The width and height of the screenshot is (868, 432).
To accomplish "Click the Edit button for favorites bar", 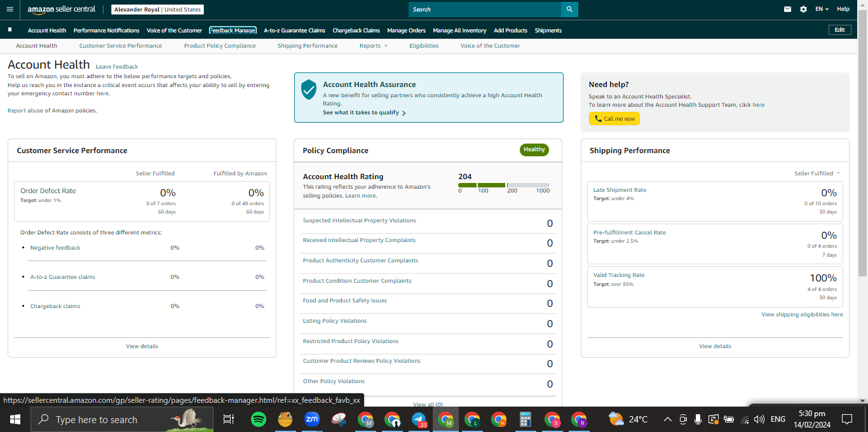I will 839,30.
